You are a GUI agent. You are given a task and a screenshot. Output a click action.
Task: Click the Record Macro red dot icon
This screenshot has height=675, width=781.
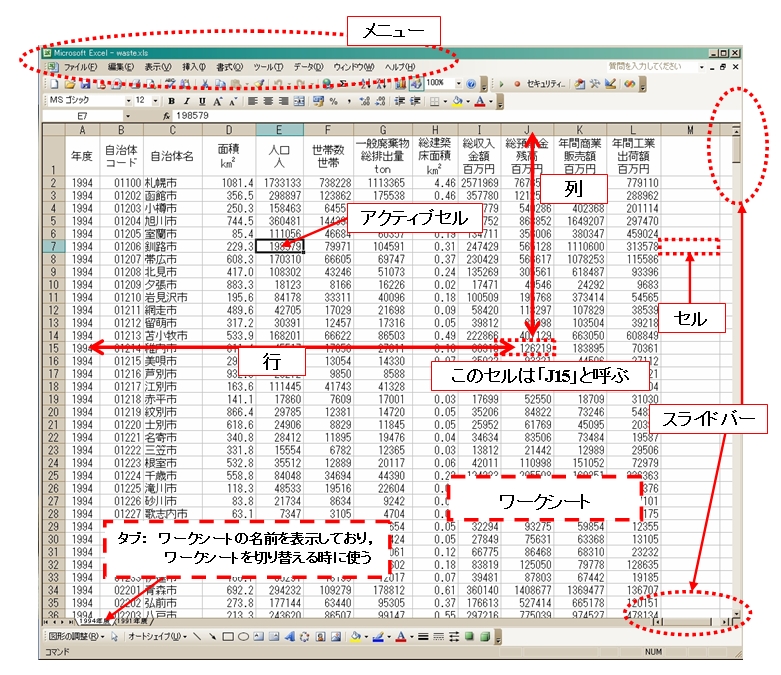tap(517, 84)
